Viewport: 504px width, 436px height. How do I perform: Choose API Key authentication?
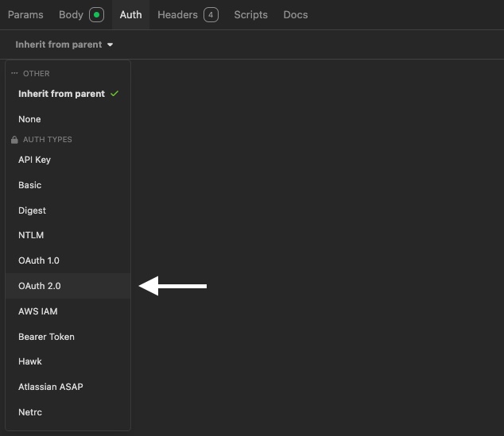coord(34,160)
